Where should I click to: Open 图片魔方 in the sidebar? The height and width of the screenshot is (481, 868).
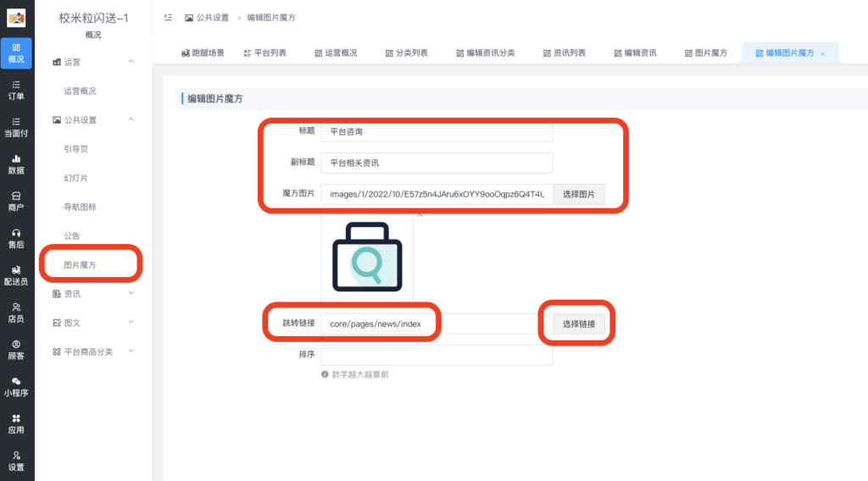[x=81, y=265]
